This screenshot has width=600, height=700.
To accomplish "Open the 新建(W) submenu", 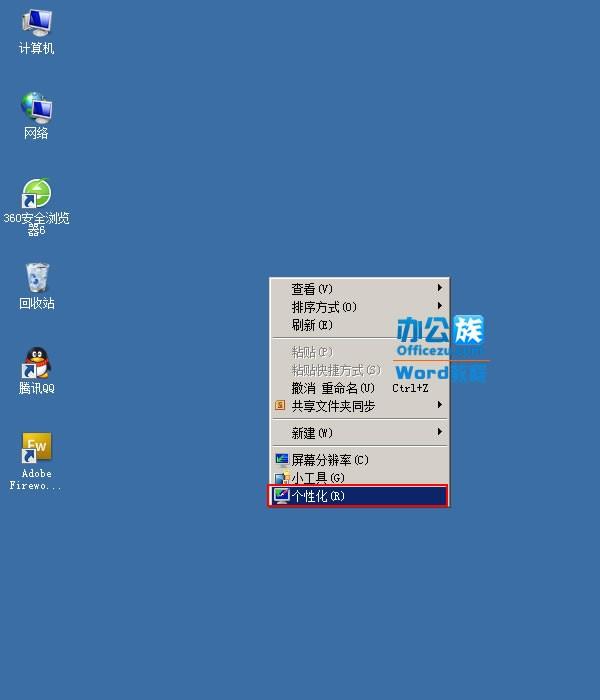I will tap(360, 433).
